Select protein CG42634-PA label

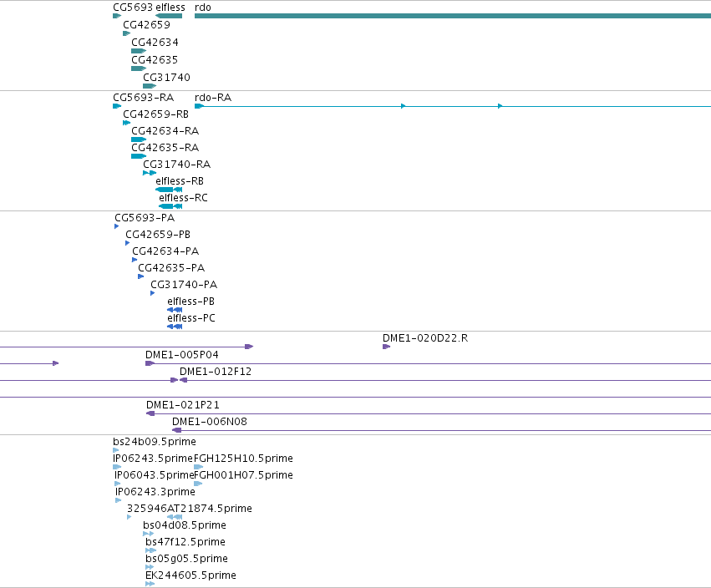[165, 251]
